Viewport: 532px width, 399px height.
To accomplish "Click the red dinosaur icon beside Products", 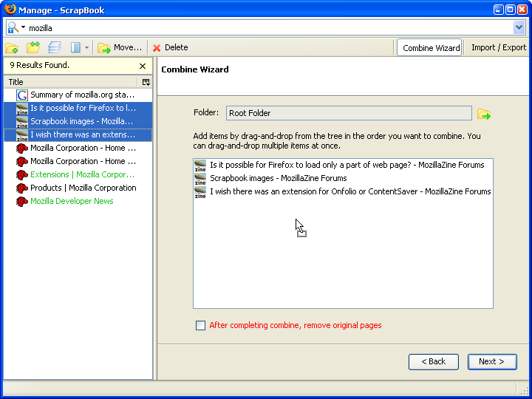I will (22, 188).
